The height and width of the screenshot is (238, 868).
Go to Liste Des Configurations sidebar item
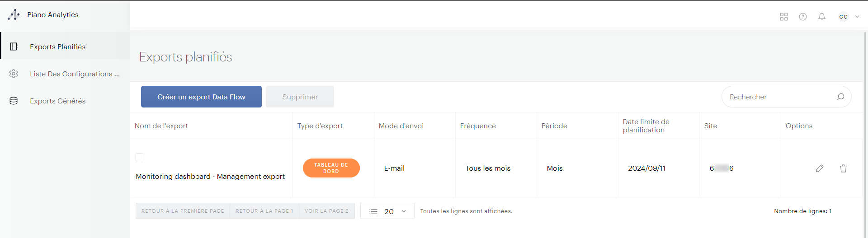coord(75,74)
